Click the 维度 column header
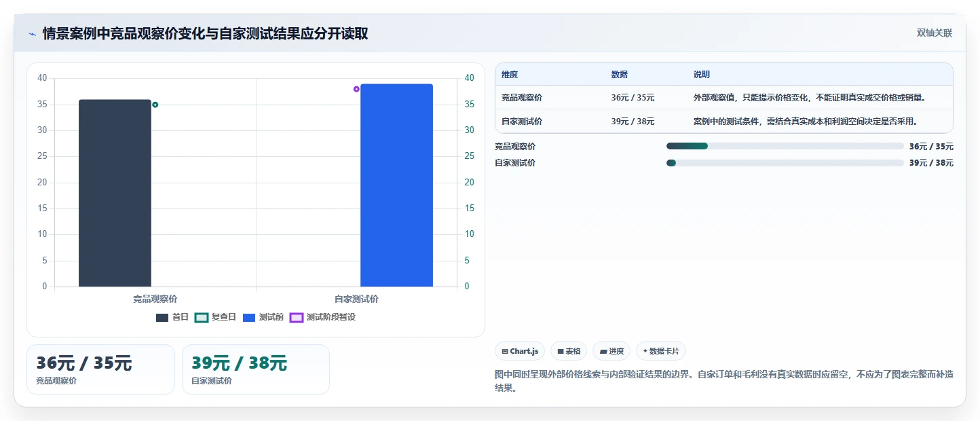Image resolution: width=980 pixels, height=421 pixels. coord(510,75)
